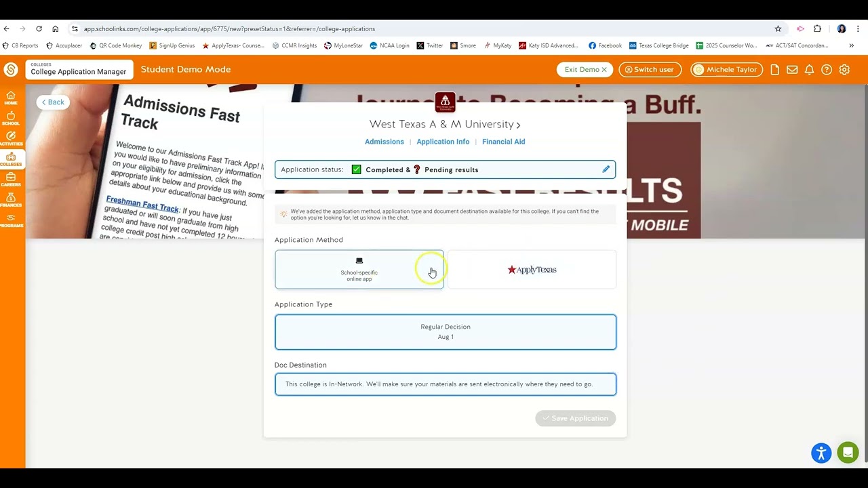Open the CB Reports bookmark
This screenshot has height=488, width=868.
pyautogui.click(x=20, y=45)
